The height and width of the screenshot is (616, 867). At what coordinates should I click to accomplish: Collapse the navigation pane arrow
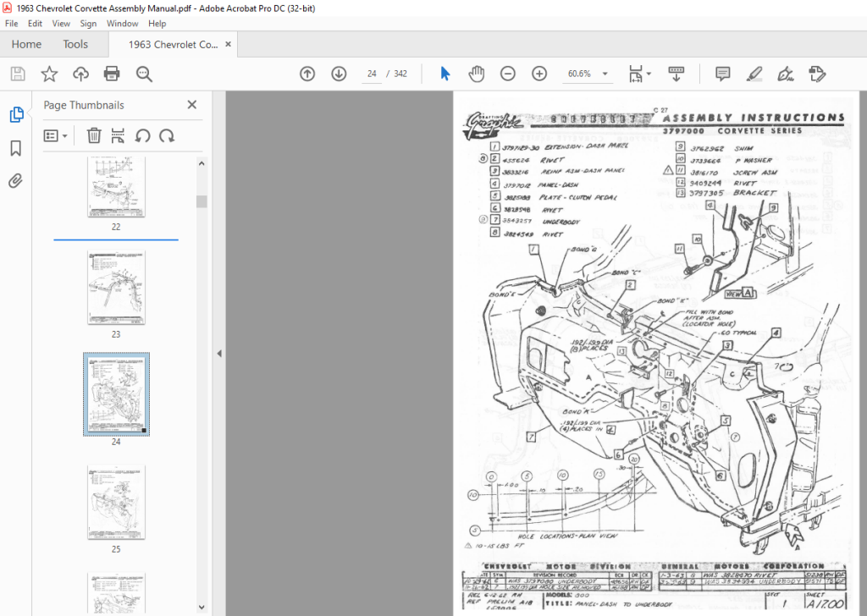[x=219, y=354]
